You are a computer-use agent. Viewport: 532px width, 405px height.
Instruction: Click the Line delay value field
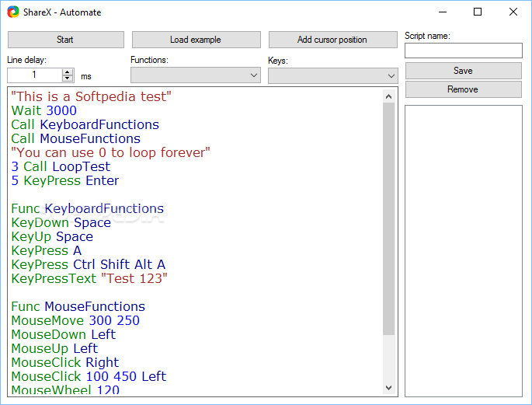35,75
